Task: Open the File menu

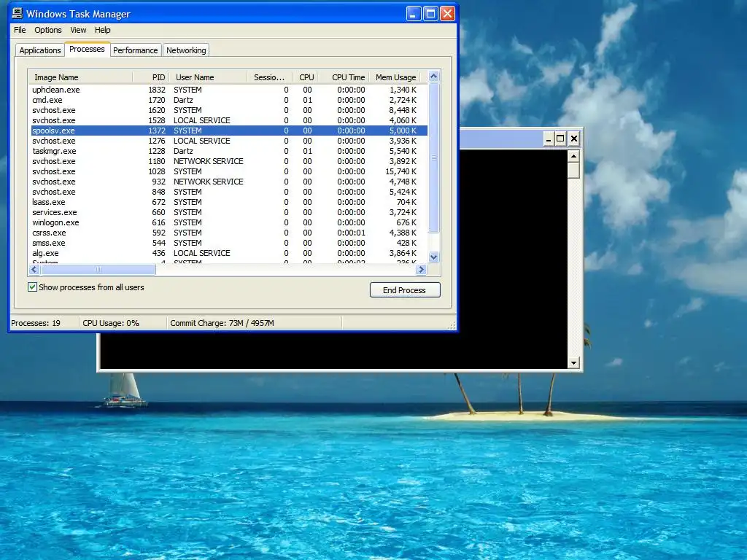Action: pyautogui.click(x=20, y=30)
